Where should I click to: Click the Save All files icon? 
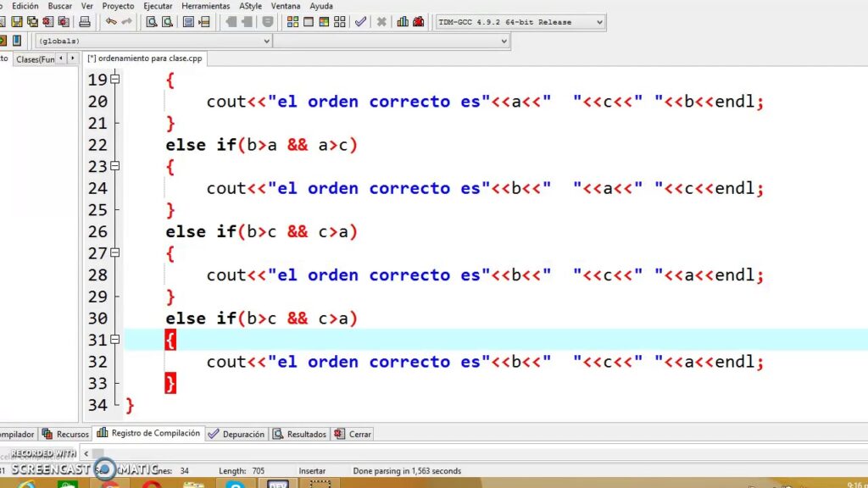pos(33,22)
